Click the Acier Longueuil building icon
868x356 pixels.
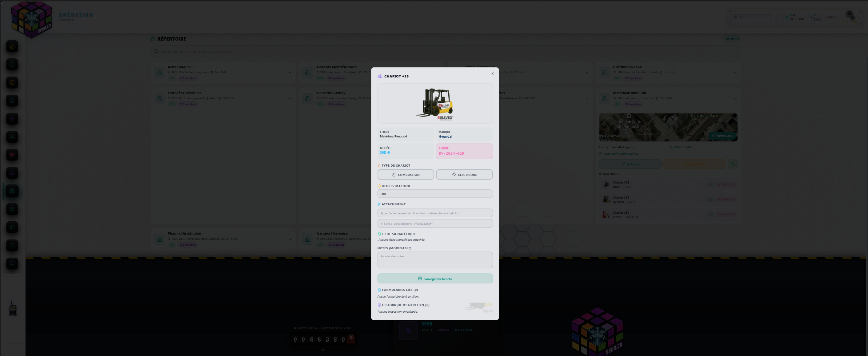pyautogui.click(x=159, y=73)
